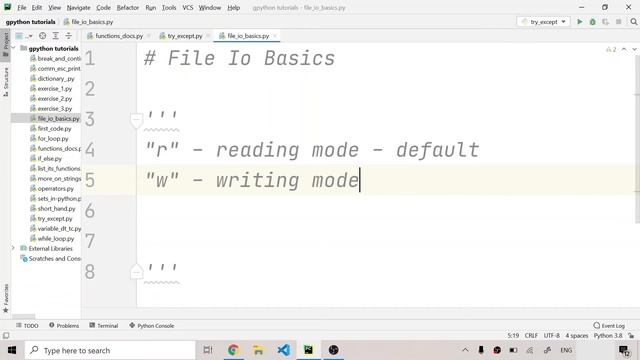Toggle the Project side panel
Screen dimensions: 640x360
coord(5,45)
